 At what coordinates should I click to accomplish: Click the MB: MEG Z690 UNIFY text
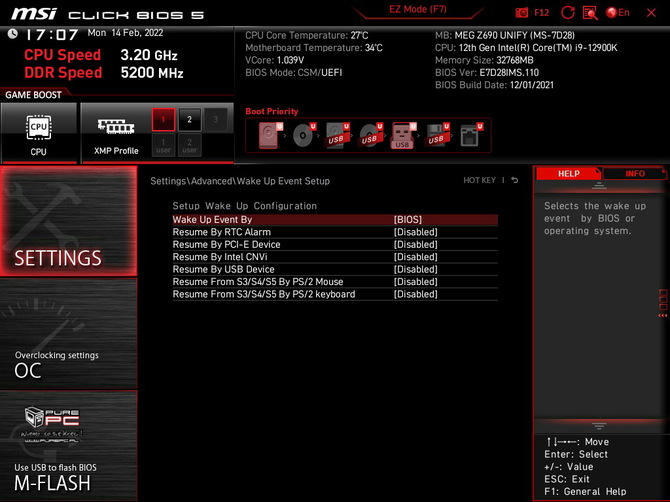coord(505,35)
